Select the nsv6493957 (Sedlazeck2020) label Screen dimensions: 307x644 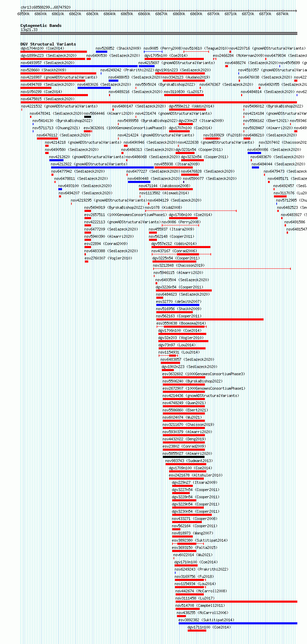(47, 63)
